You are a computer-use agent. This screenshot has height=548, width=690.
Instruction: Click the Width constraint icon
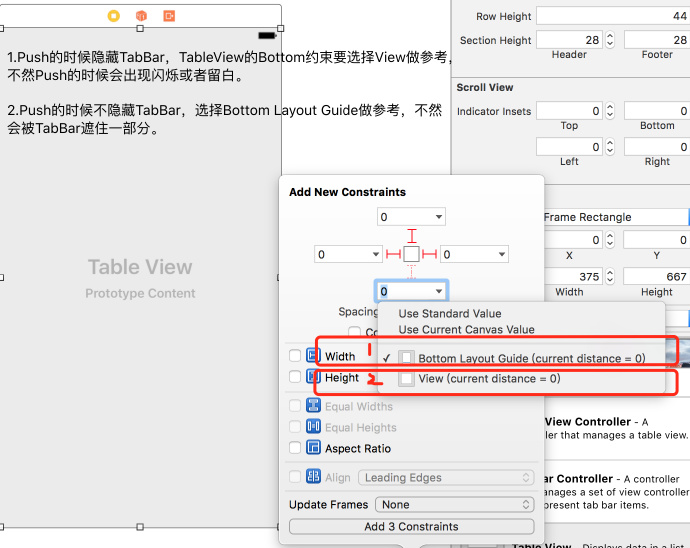[x=313, y=356]
